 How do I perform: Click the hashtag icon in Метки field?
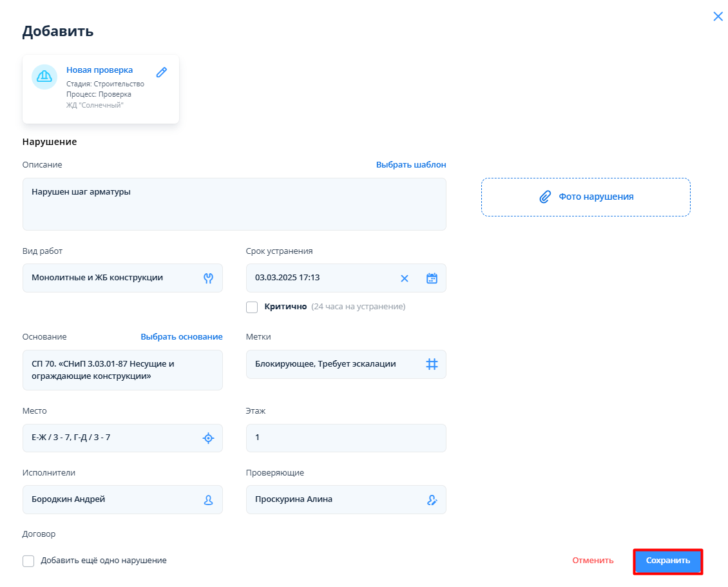point(432,364)
